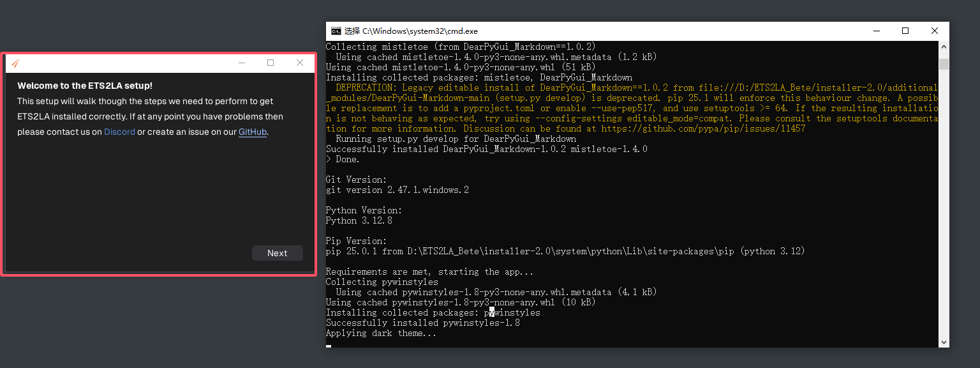Continue setup with the Next button
This screenshot has width=980, height=368.
tap(278, 253)
